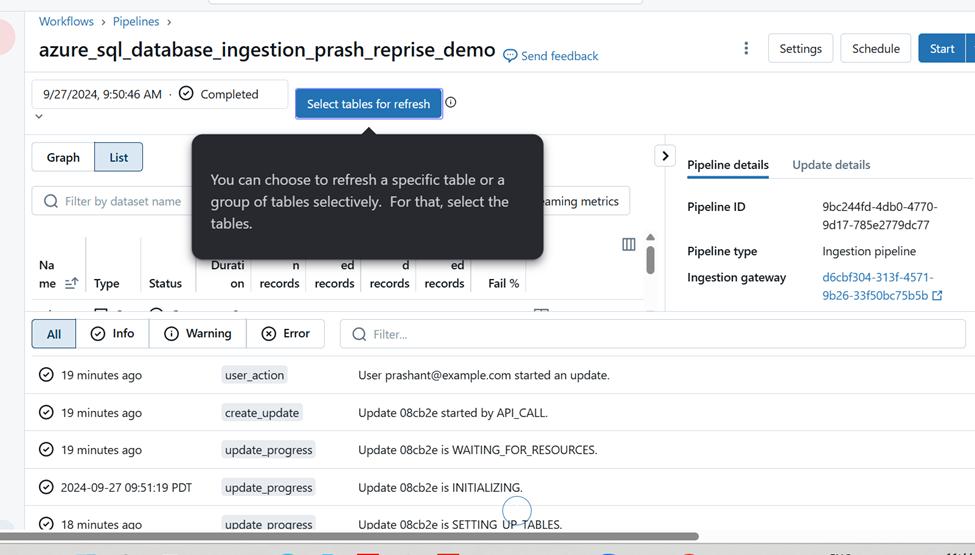
Task: Go to the Pipelines breadcrumb
Action: (x=136, y=21)
